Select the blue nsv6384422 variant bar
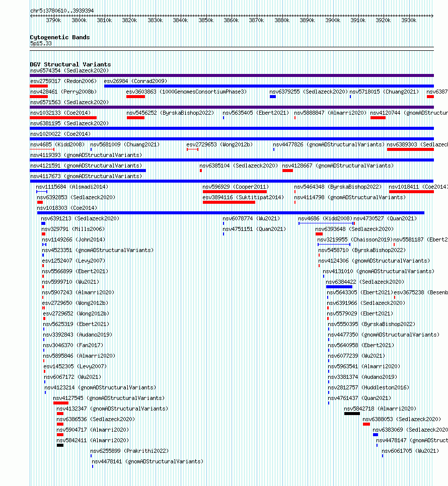The width and height of the screenshot is (448, 486). pos(339,287)
